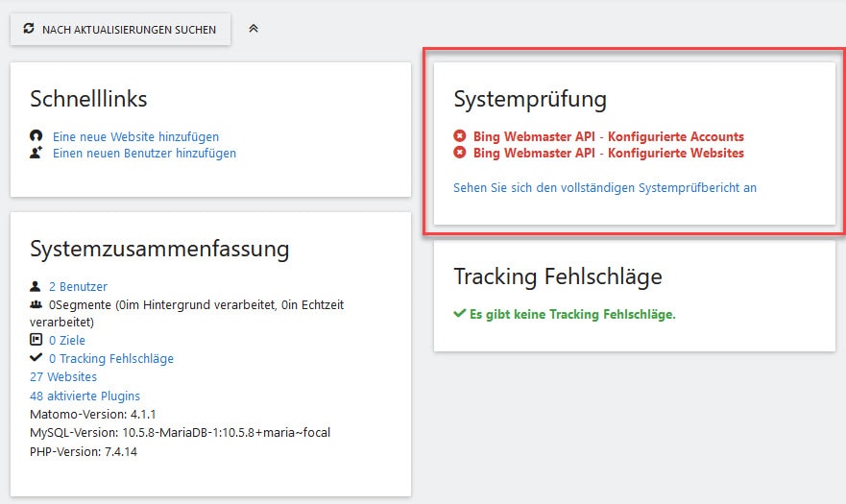Open Bing Webmaster API Konfigurierte Accounts entry

click(609, 136)
